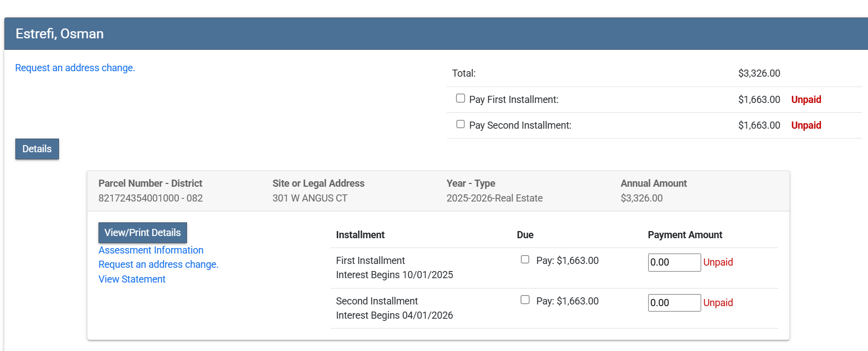Tick the top 'Pay Second Installment' checkbox
This screenshot has height=351, width=868.
coord(461,124)
